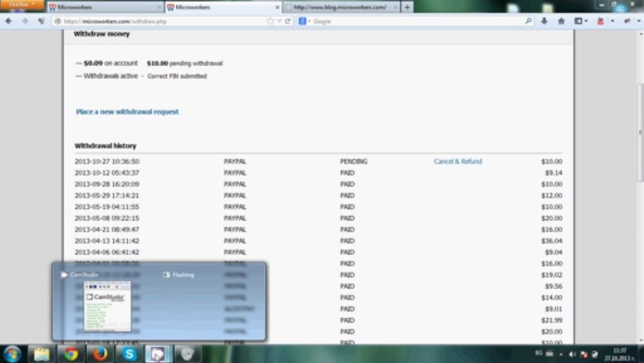Screen dimensions: 644x363
Task: Select the Flashing window in taskbar preview
Action: [x=179, y=275]
